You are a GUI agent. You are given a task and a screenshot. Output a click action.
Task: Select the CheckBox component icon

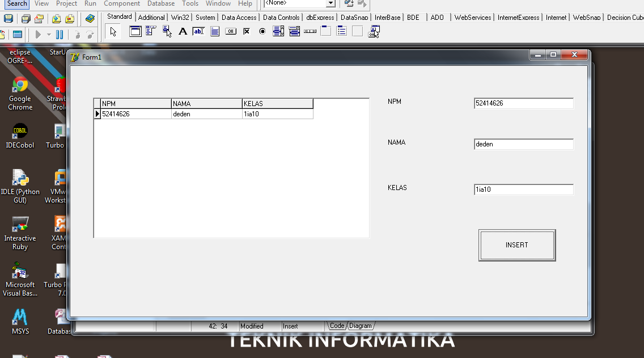pos(246,31)
